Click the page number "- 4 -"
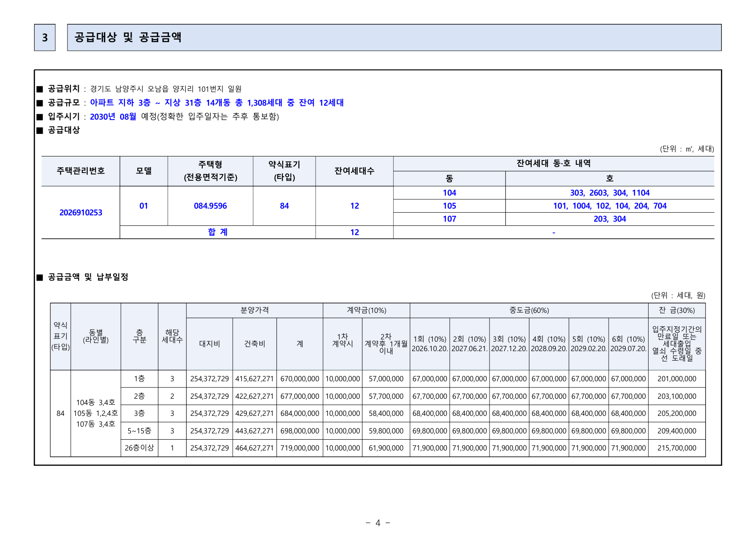The width and height of the screenshot is (756, 535). [x=378, y=523]
